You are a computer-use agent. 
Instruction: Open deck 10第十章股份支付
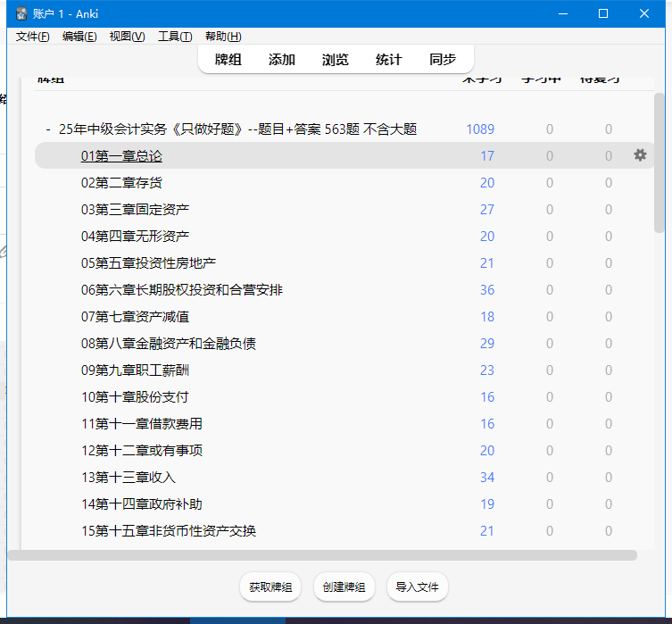pyautogui.click(x=135, y=397)
